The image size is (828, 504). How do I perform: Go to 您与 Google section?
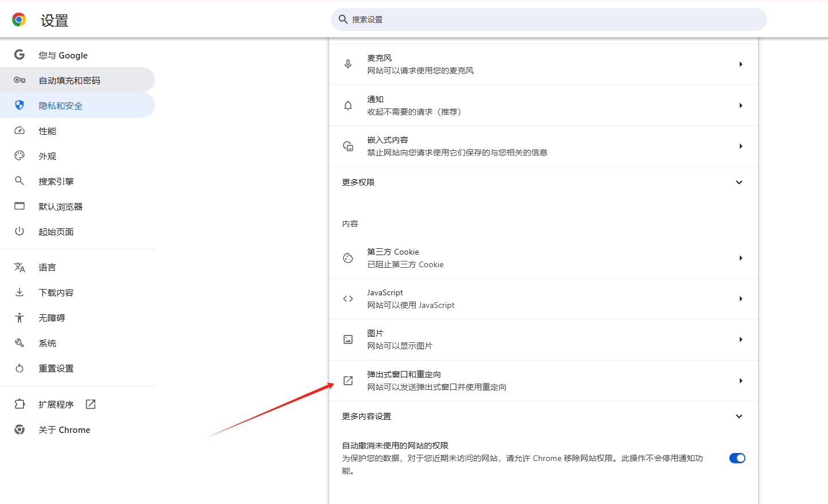tap(77, 55)
